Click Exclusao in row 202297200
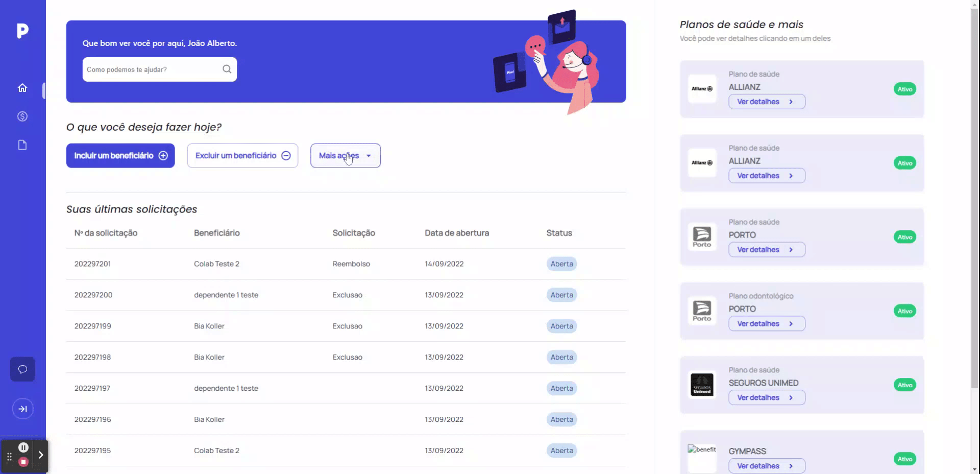This screenshot has width=980, height=474. tap(347, 295)
